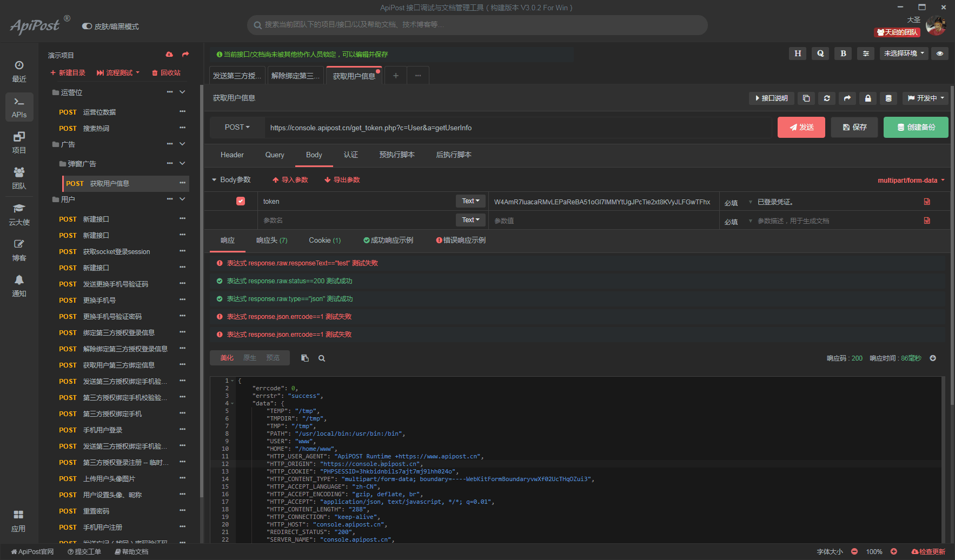The width and height of the screenshot is (955, 560).
Task: Click the cloud upload icon beside 演示项目
Action: pos(169,55)
